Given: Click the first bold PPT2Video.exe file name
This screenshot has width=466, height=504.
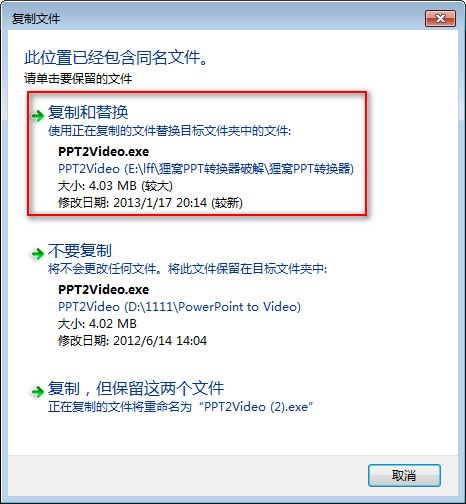Looking at the screenshot, I should coord(103,152).
